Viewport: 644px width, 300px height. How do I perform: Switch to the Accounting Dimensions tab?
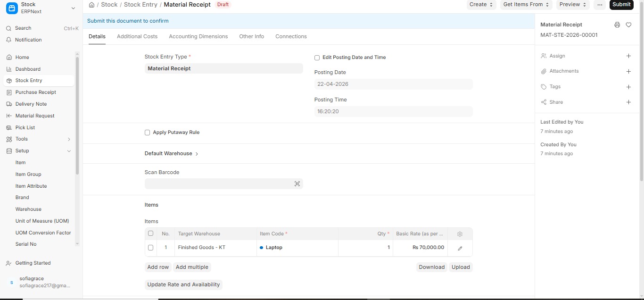[198, 36]
